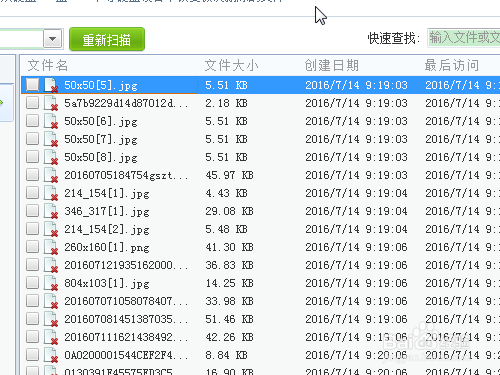The width and height of the screenshot is (500, 375).
Task: Check the box for 260x160[1].png
Action: point(33,247)
